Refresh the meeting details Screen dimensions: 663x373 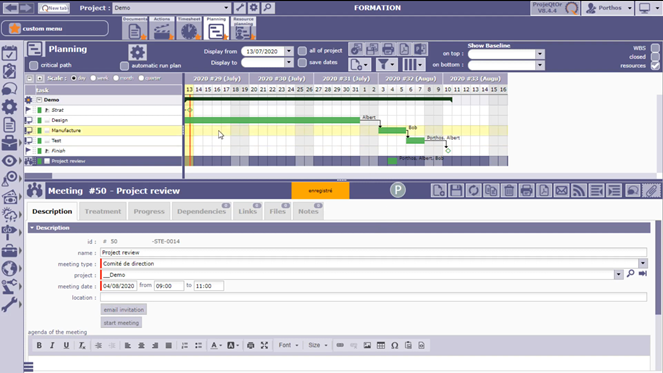tap(474, 191)
